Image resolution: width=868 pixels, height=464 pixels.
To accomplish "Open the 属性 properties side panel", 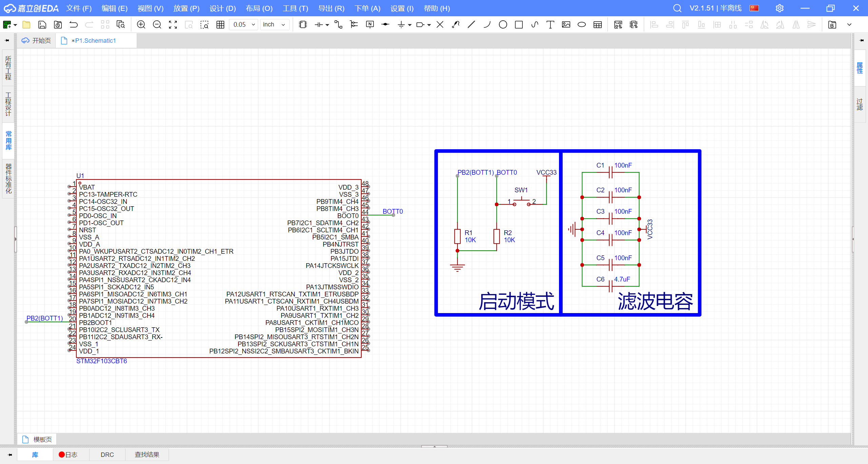I will coord(860,68).
